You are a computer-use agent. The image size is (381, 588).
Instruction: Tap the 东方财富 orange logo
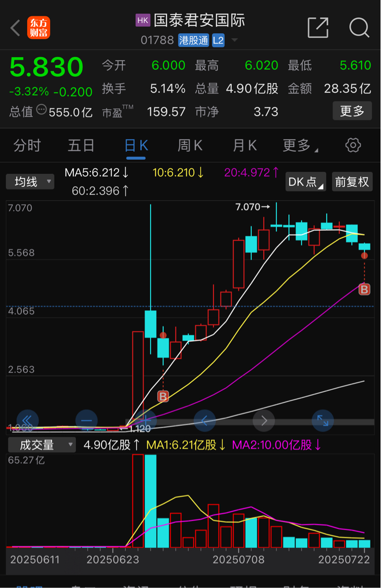pos(39,28)
